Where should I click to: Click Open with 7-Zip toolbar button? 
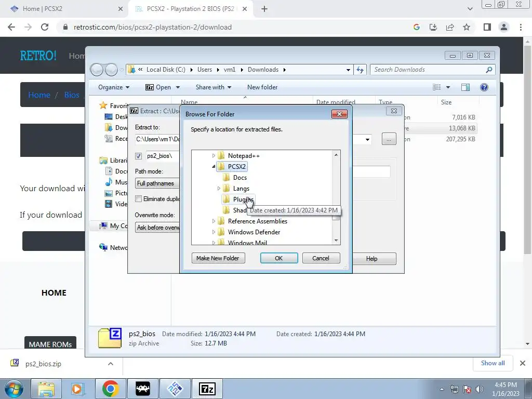click(158, 87)
